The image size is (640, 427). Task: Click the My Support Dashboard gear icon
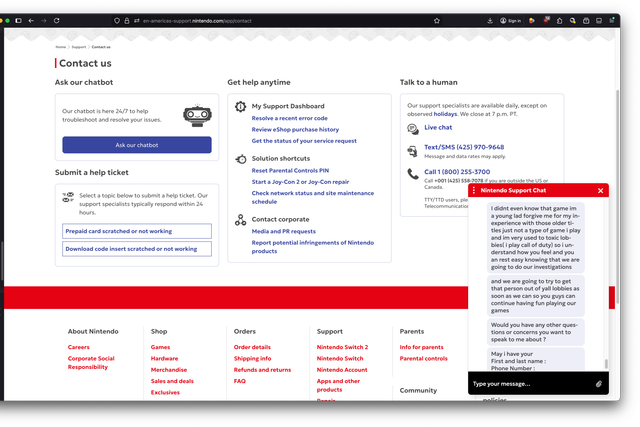pos(240,107)
